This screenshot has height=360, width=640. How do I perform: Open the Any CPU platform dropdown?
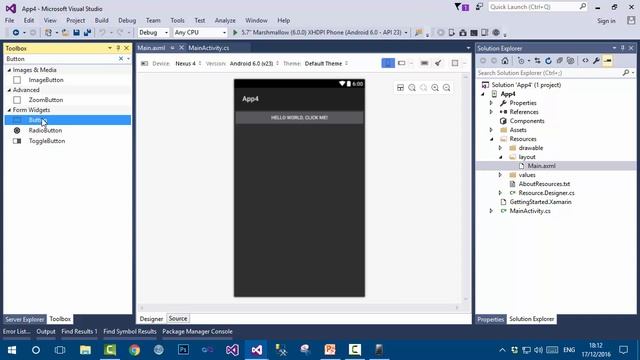coord(200,32)
